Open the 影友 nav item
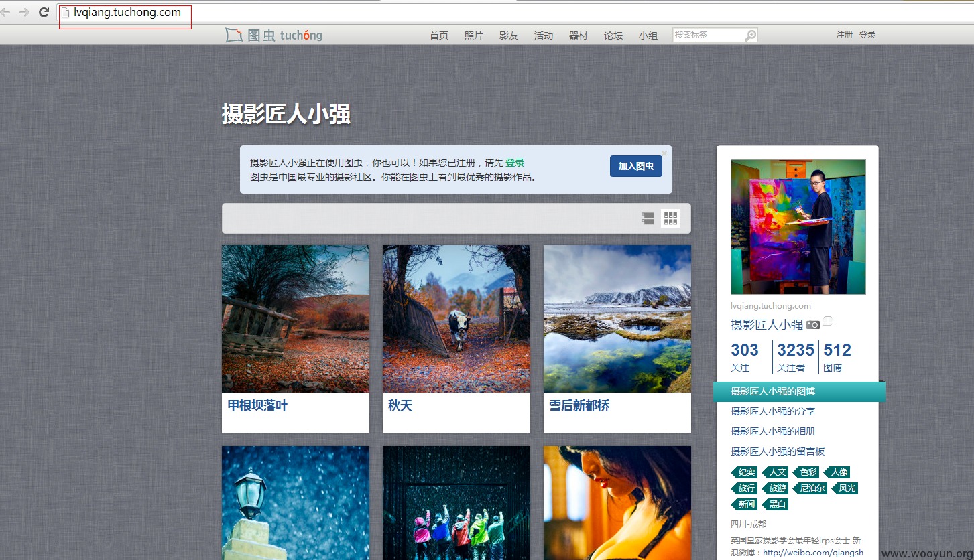This screenshot has width=974, height=560. (509, 36)
